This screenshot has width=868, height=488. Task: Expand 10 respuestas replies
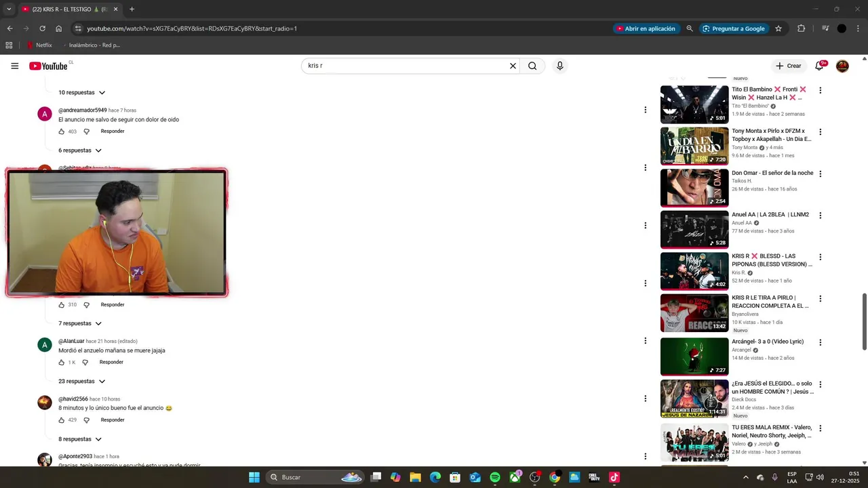point(82,92)
